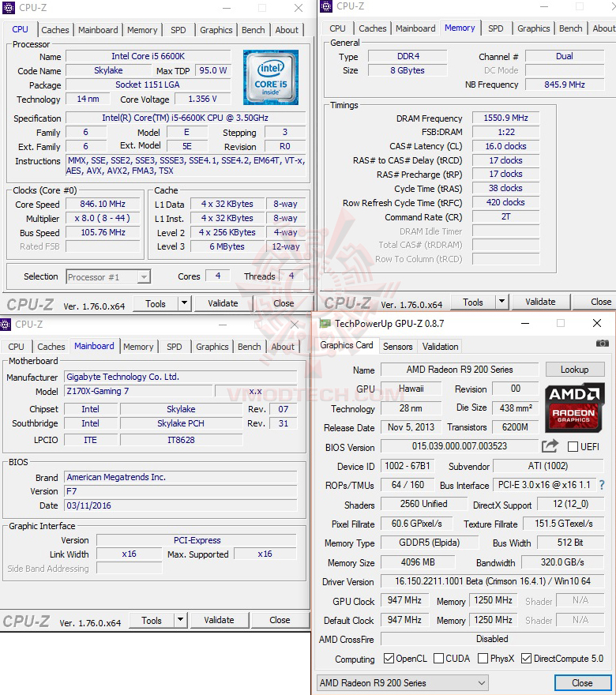Click the CPU-Z app icon in top-left window title bar
This screenshot has width=616, height=695.
tap(9, 8)
